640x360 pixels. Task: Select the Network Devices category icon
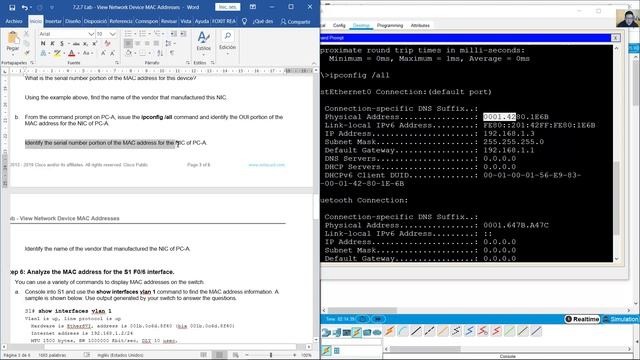coord(326,332)
